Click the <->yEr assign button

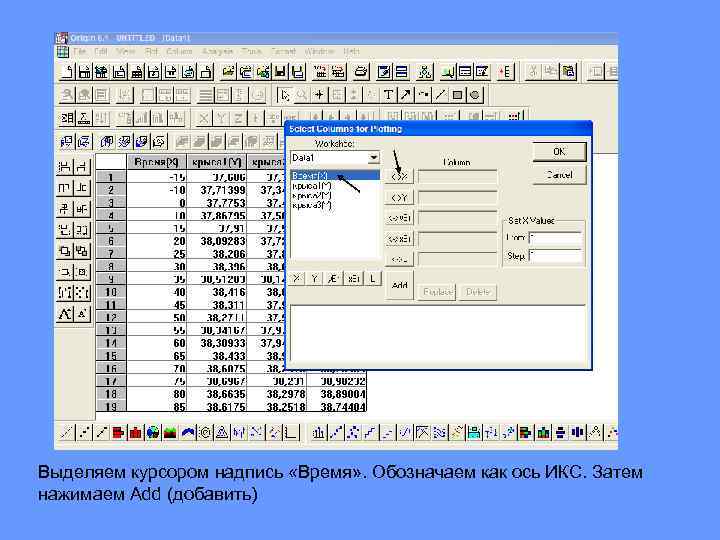[399, 218]
